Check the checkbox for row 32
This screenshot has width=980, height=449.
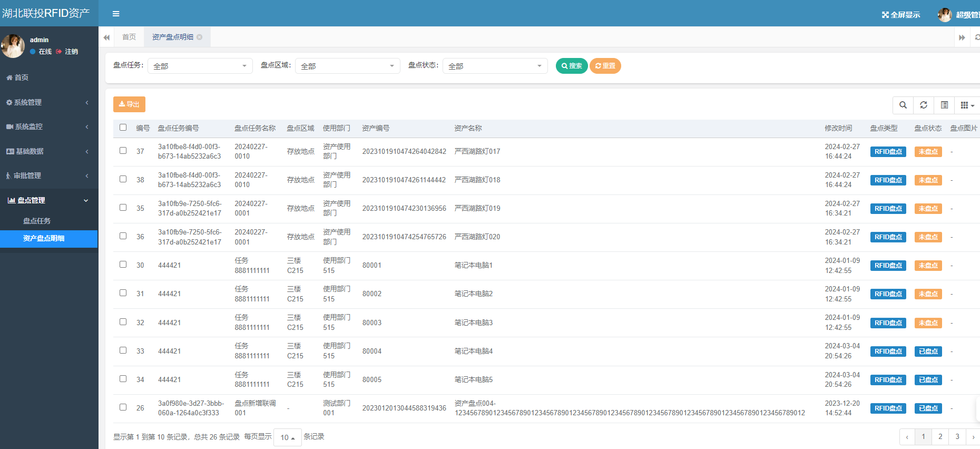click(123, 321)
